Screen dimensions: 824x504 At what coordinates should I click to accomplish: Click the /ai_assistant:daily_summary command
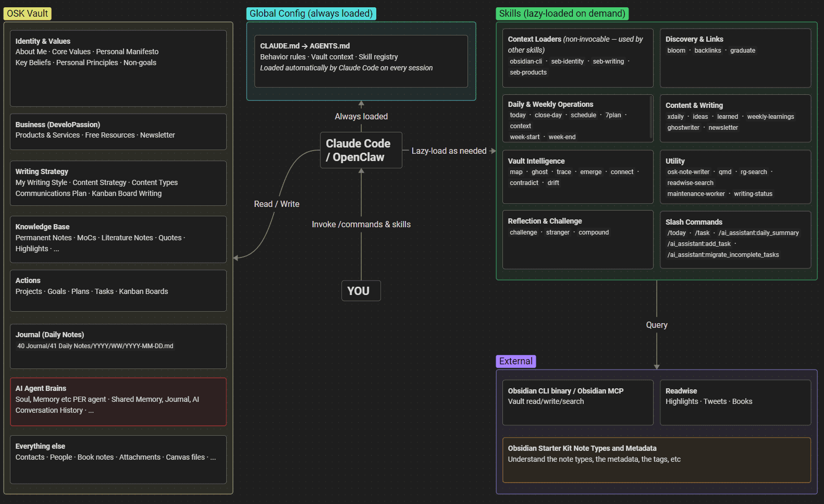pyautogui.click(x=758, y=233)
